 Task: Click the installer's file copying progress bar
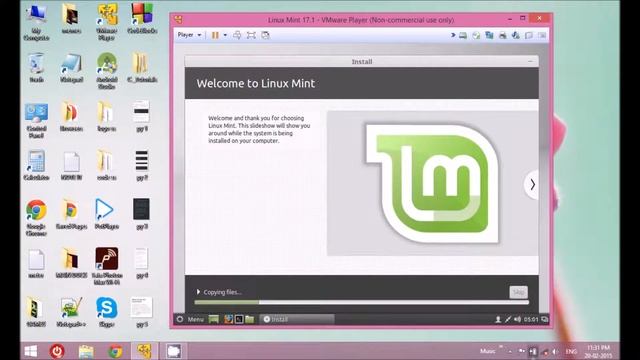[x=362, y=302]
